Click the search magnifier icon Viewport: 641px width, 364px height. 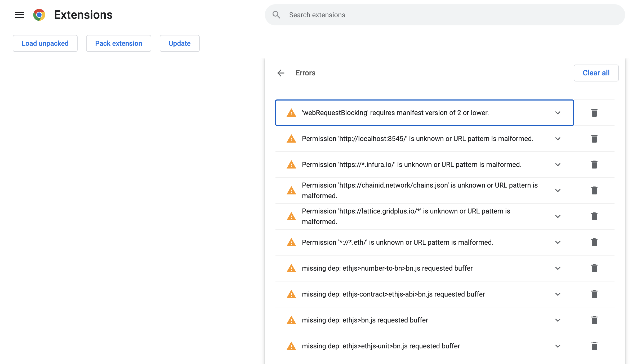point(276,15)
